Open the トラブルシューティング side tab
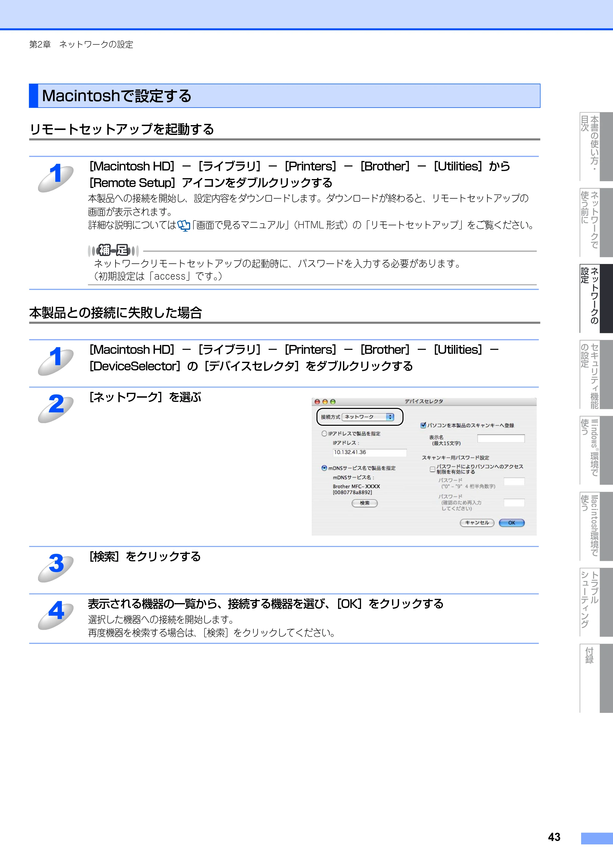This screenshot has height=868, width=613. (x=596, y=602)
